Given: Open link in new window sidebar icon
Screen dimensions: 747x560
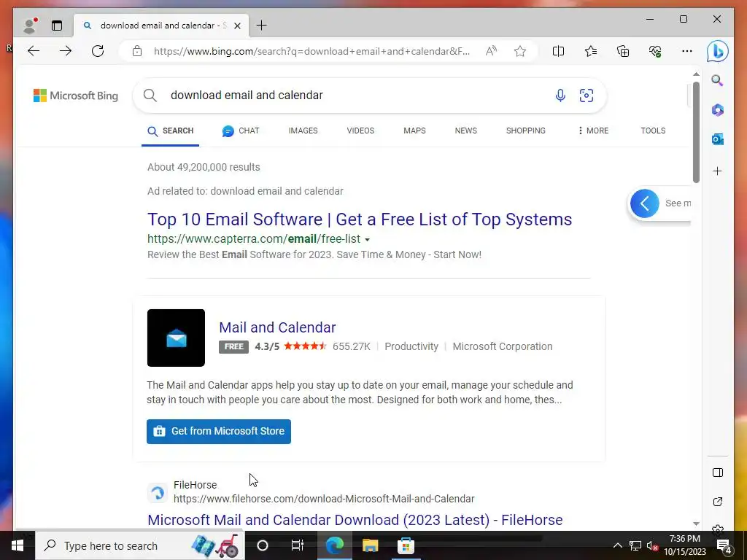Looking at the screenshot, I should click(x=718, y=502).
